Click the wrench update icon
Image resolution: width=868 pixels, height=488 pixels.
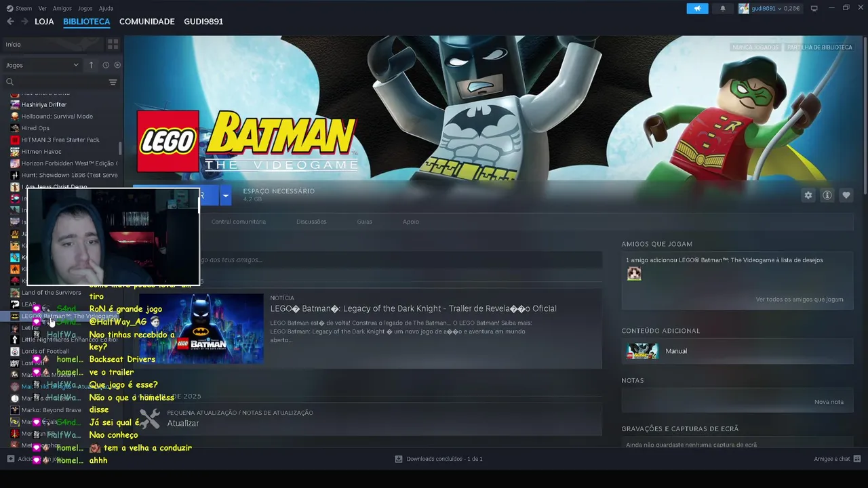point(150,418)
